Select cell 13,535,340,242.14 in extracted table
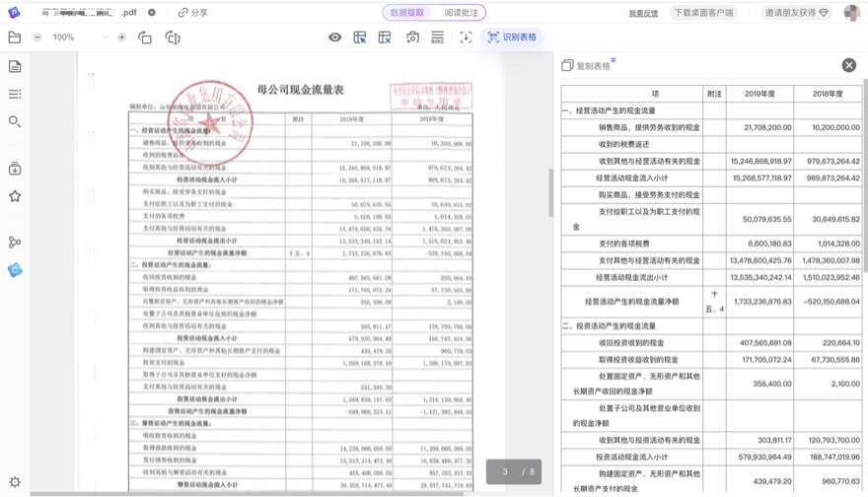Viewport: 868px width, 497px height. (x=760, y=277)
